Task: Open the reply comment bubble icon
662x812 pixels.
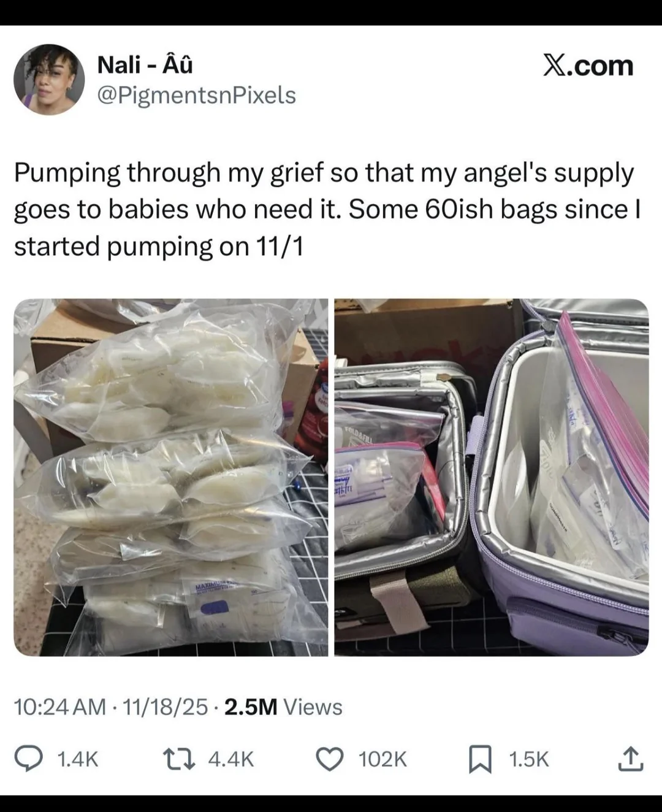Action: [40, 759]
